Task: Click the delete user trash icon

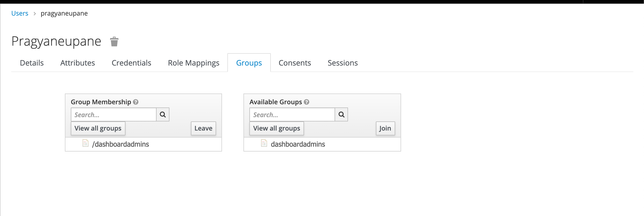Action: pos(114,42)
